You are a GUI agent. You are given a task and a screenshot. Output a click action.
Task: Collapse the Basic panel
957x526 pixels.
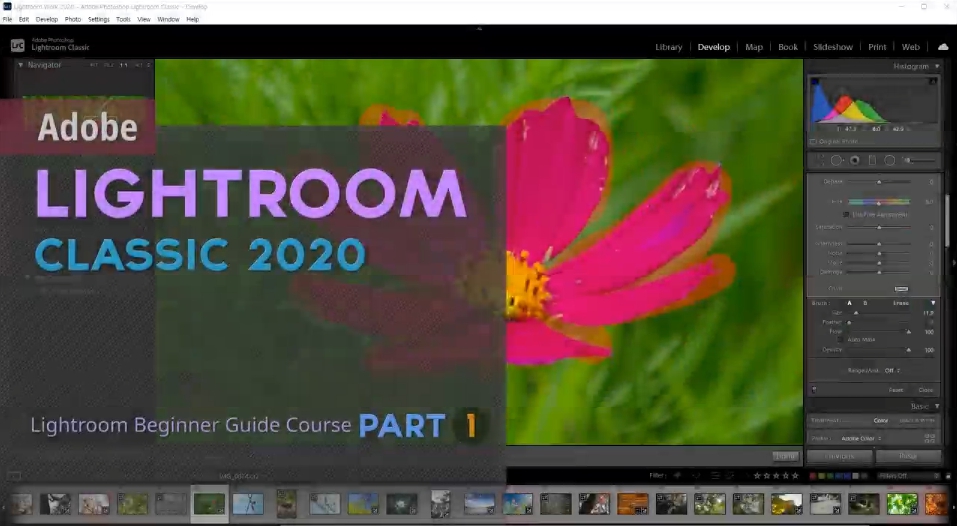[937, 406]
